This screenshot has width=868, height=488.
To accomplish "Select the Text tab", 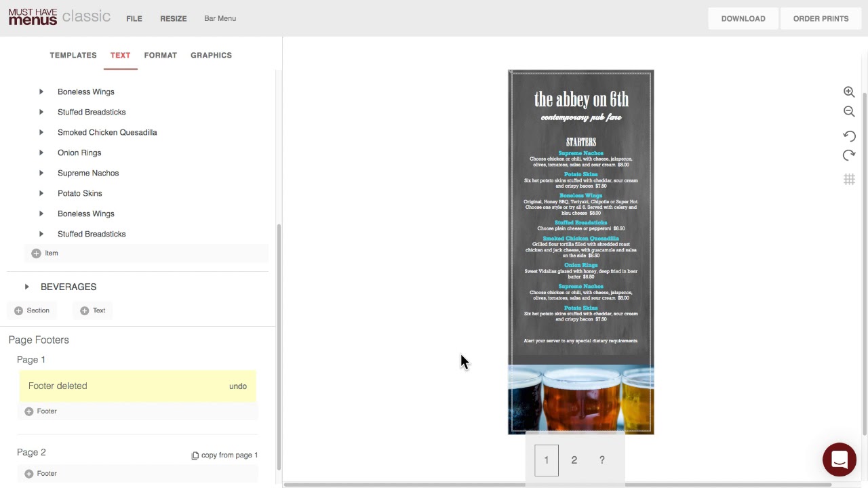I will point(120,56).
